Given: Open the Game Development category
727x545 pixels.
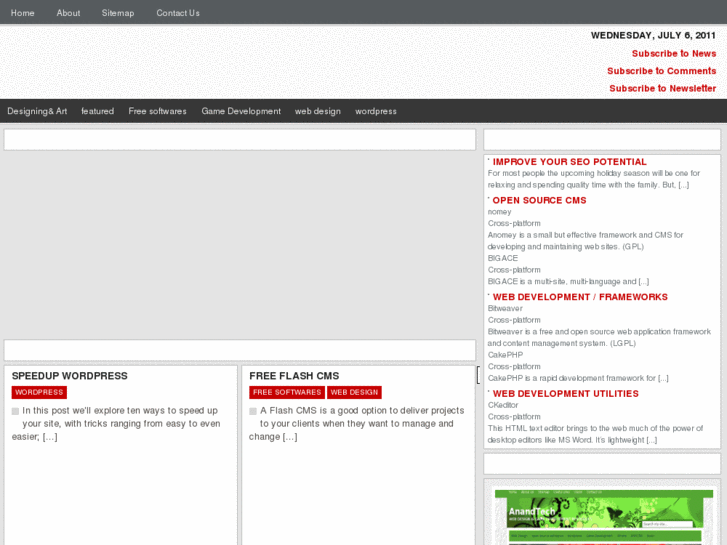Looking at the screenshot, I should tap(241, 111).
